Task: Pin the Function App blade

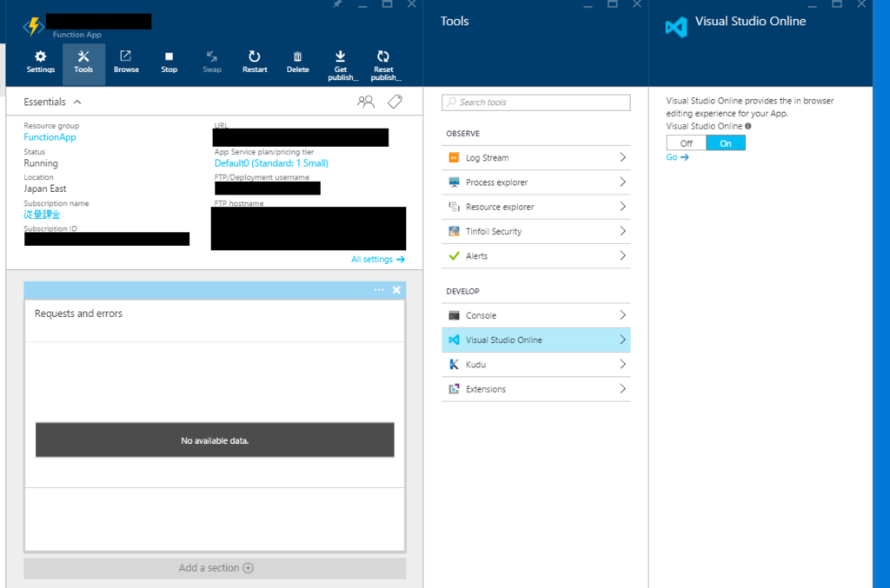Action: pyautogui.click(x=338, y=4)
